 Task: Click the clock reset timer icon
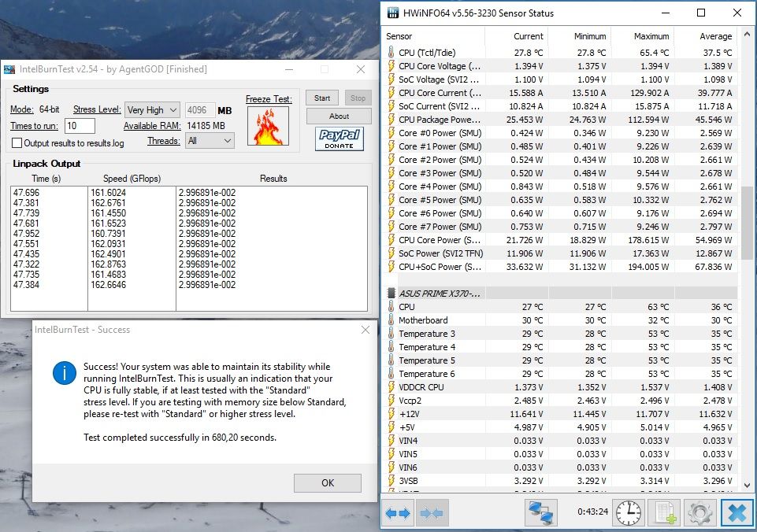point(628,512)
